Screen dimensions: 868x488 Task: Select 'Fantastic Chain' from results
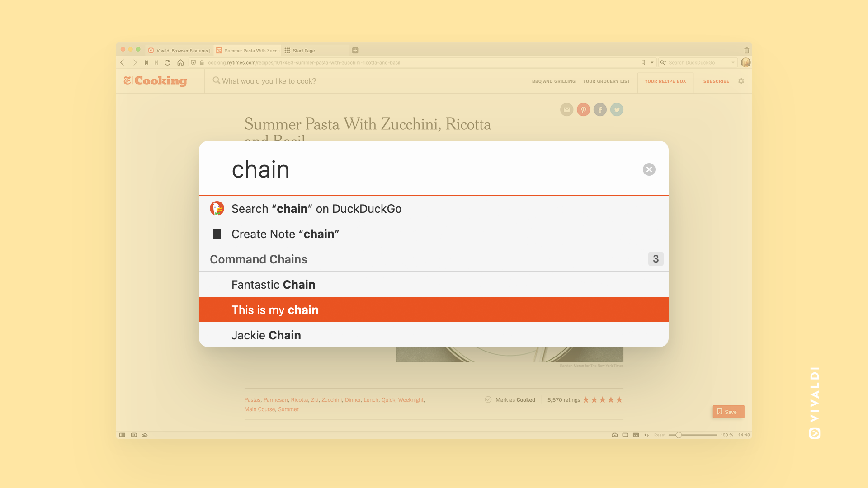[434, 284]
